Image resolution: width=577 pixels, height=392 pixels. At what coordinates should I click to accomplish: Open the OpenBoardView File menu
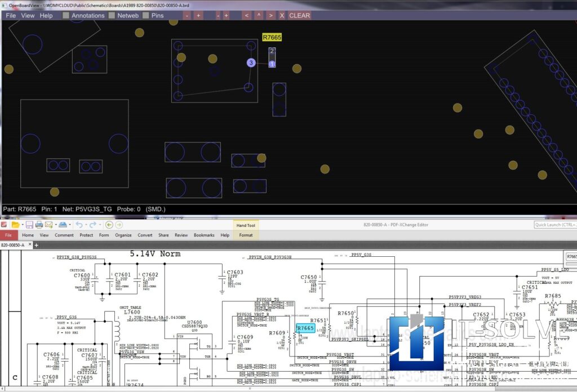coord(11,15)
